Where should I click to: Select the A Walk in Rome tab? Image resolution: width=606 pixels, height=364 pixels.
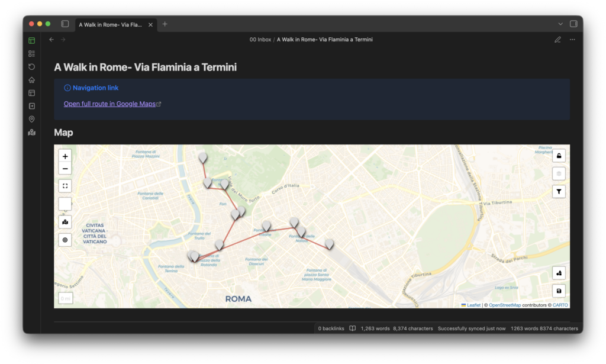click(111, 24)
